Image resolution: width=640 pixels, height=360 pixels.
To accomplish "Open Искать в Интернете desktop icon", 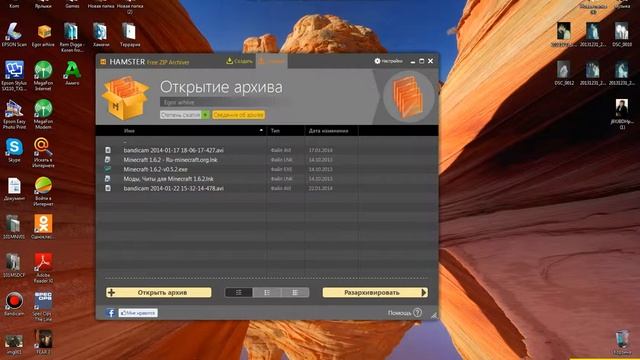I will tap(43, 153).
